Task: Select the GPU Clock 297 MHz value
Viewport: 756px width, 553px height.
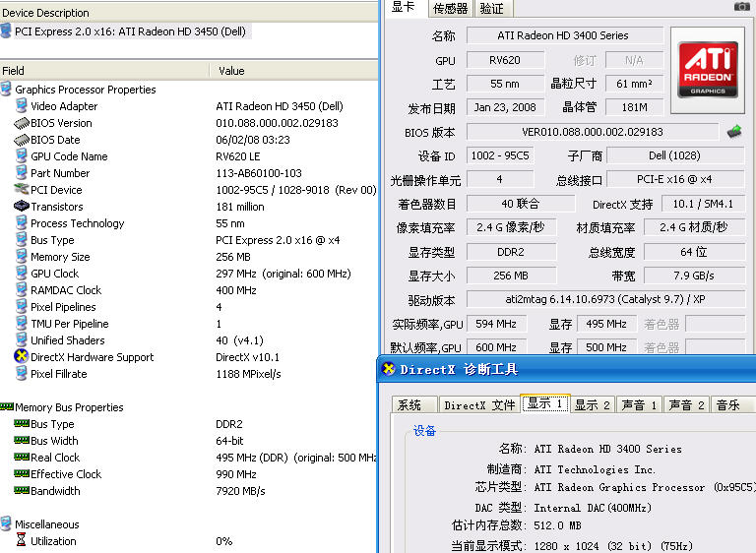Action: pos(283,274)
